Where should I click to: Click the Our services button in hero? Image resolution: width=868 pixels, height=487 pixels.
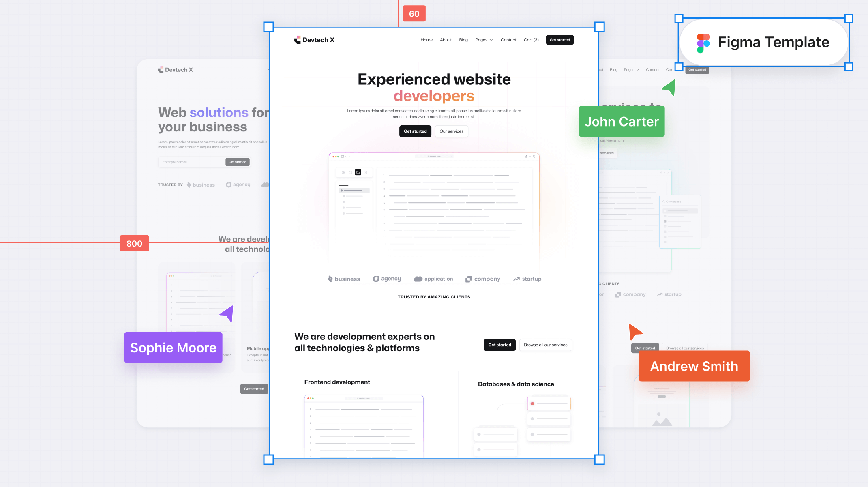tap(451, 131)
